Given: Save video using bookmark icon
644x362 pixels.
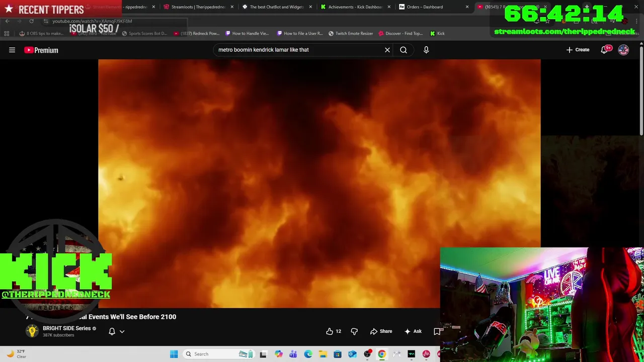Looking at the screenshot, I should pyautogui.click(x=437, y=331).
